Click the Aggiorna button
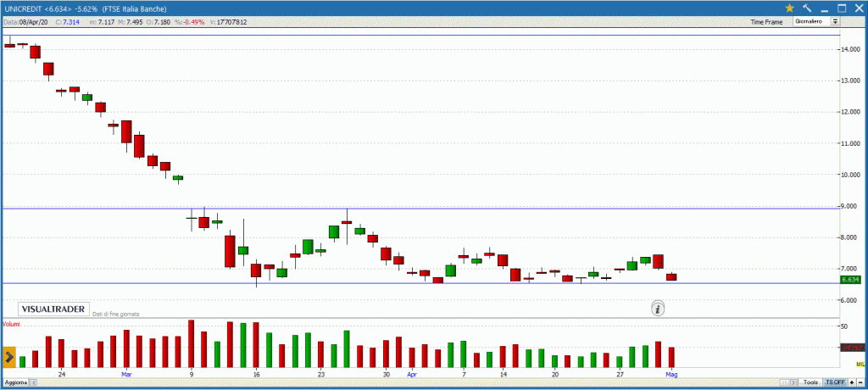The height and width of the screenshot is (390, 868). pyautogui.click(x=15, y=383)
